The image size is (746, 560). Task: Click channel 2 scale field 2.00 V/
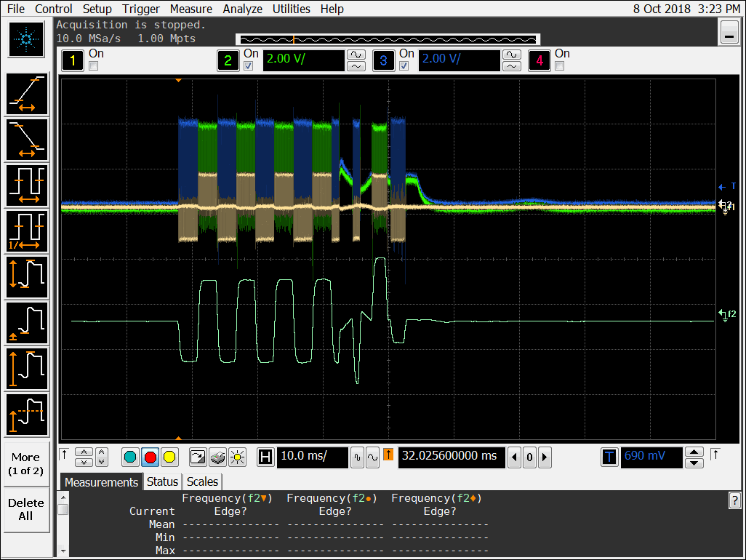pyautogui.click(x=303, y=60)
